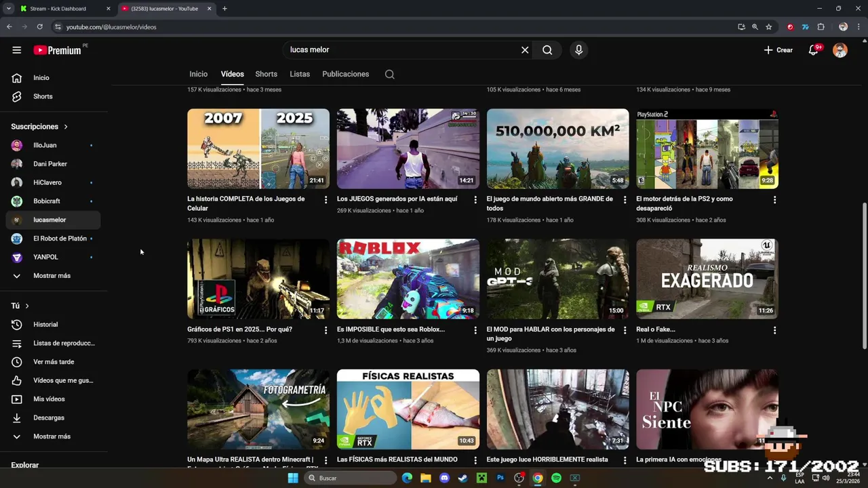
Task: Open Steam from taskbar
Action: point(462,478)
